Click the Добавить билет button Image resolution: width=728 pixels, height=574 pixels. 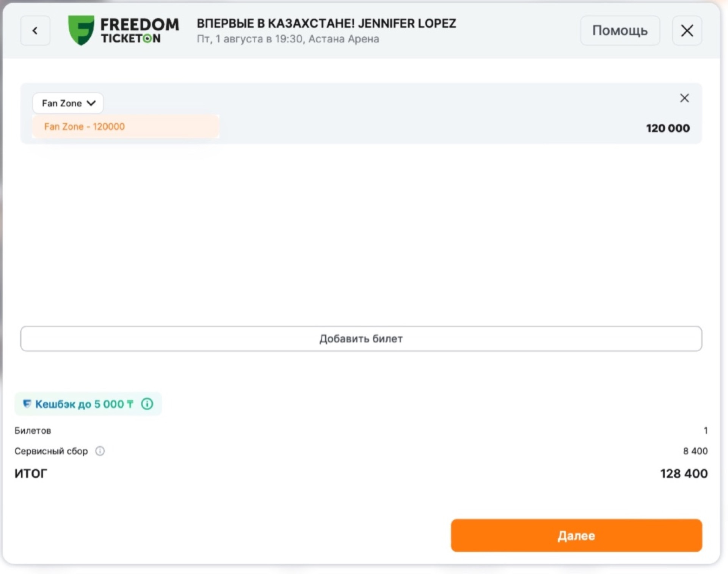click(361, 338)
